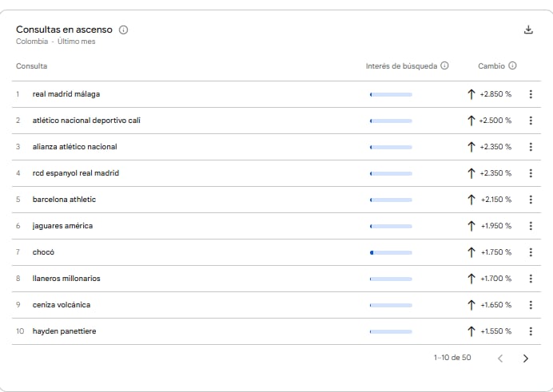Select the chocó query
This screenshot has height=392, width=553.
pos(43,252)
